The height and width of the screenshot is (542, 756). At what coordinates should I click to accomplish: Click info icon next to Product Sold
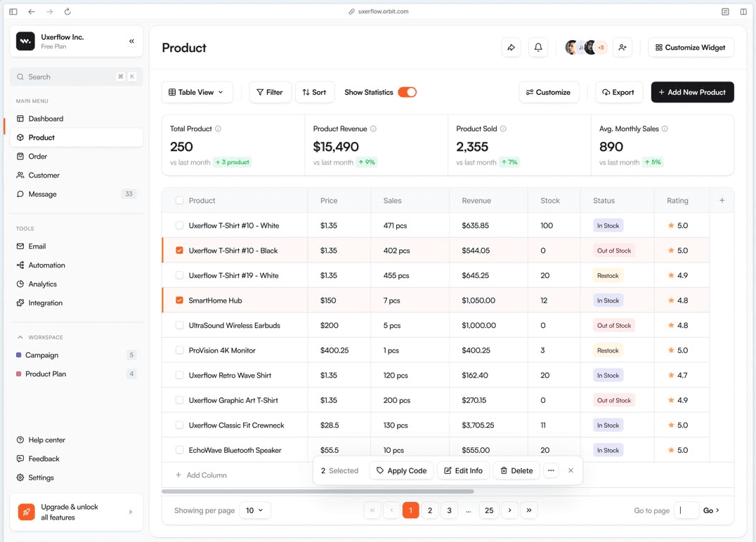coord(503,128)
